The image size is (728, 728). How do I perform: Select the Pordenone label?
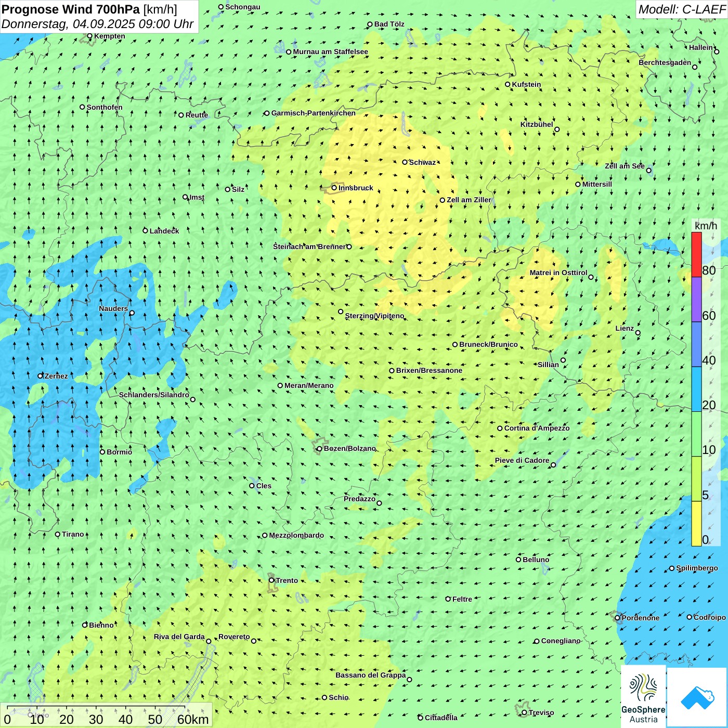[x=641, y=618]
